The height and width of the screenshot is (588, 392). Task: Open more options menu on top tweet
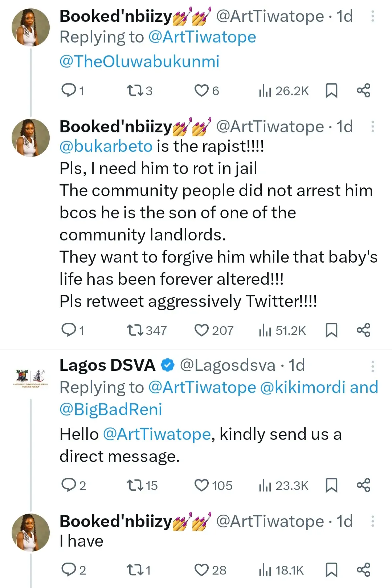pos(372,16)
